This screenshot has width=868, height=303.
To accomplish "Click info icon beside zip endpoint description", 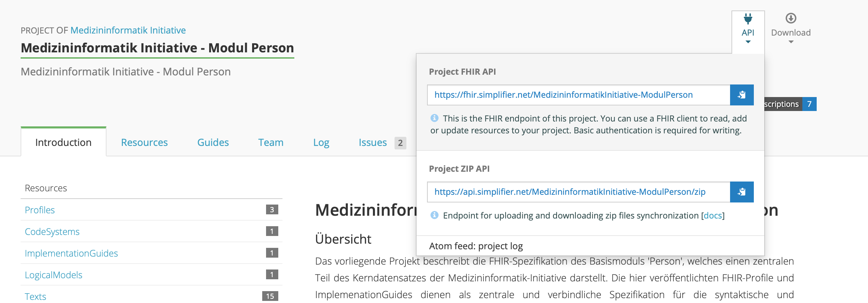I will pyautogui.click(x=434, y=215).
